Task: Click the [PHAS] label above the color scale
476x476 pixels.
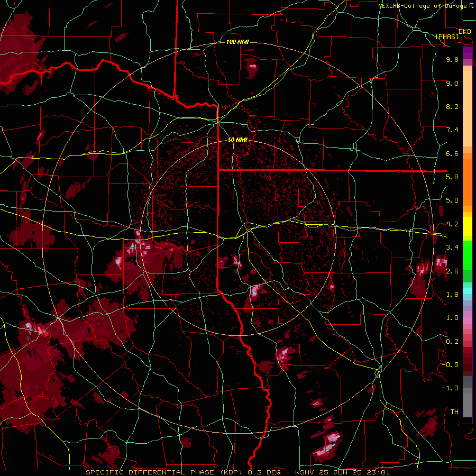Action: click(x=447, y=37)
